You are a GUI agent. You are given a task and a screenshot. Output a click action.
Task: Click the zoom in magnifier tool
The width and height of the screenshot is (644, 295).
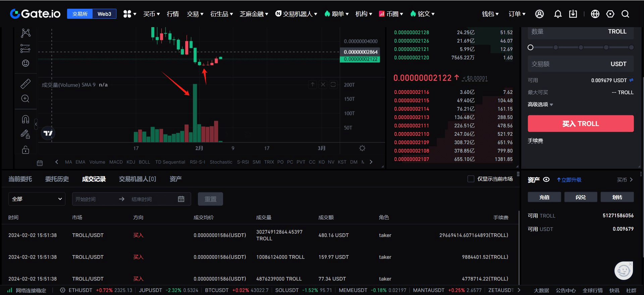(x=25, y=99)
